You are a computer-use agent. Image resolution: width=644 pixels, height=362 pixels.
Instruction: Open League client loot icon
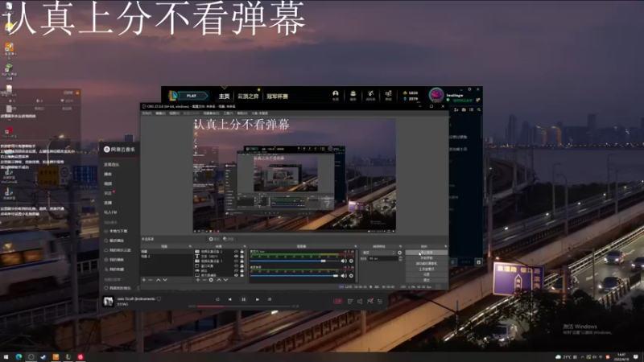[371, 96]
